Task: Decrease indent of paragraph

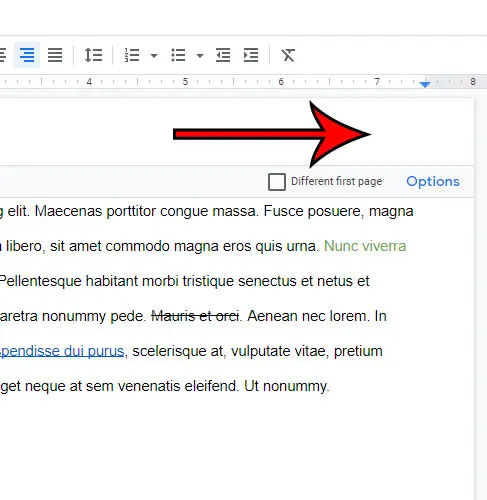Action: pos(223,55)
